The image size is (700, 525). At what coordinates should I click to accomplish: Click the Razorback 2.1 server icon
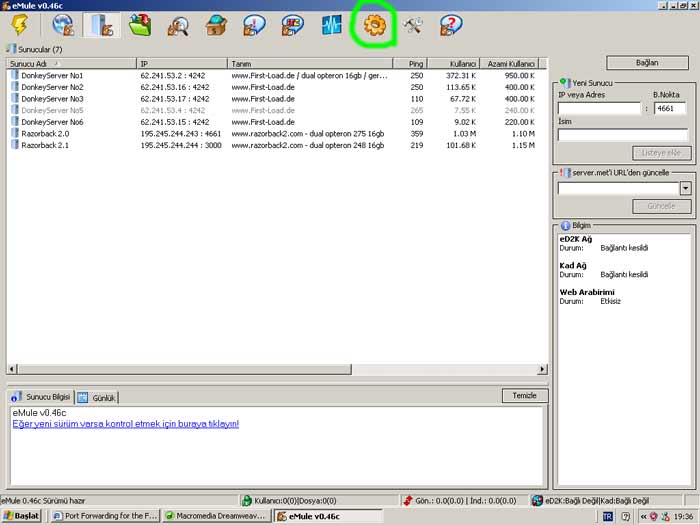tap(15, 145)
